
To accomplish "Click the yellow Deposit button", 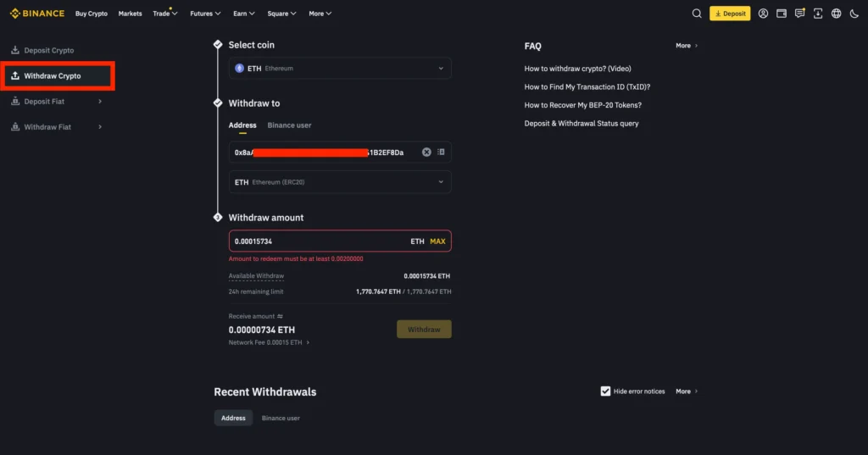I will point(730,14).
